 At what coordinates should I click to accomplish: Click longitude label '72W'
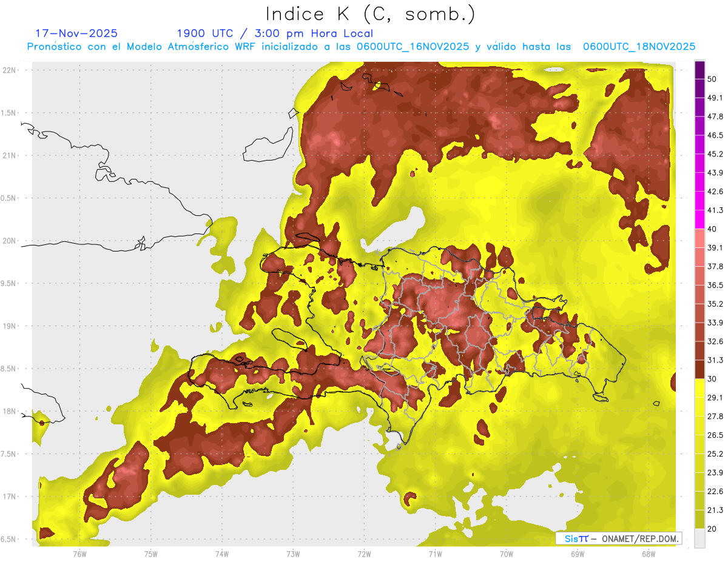tap(364, 554)
